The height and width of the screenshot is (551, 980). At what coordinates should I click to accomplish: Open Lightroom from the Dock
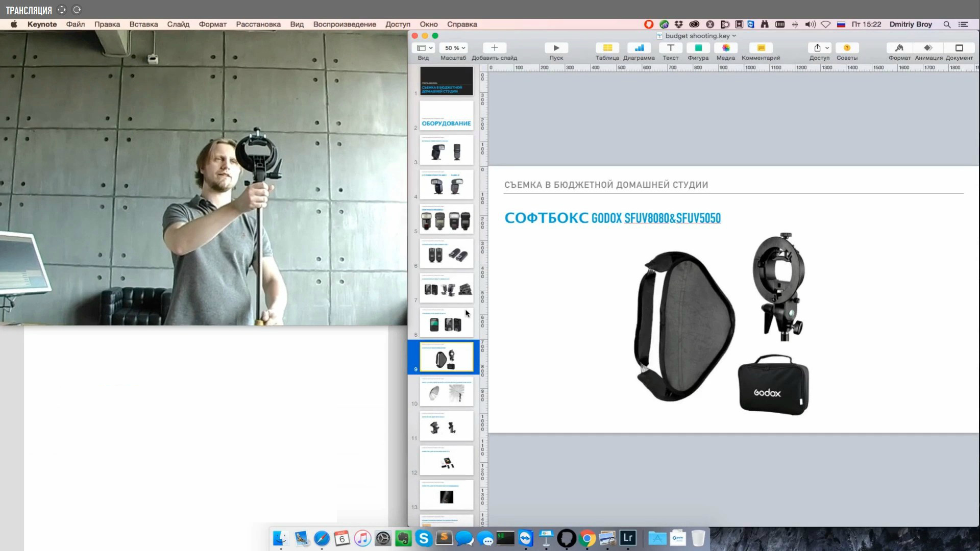coord(628,538)
